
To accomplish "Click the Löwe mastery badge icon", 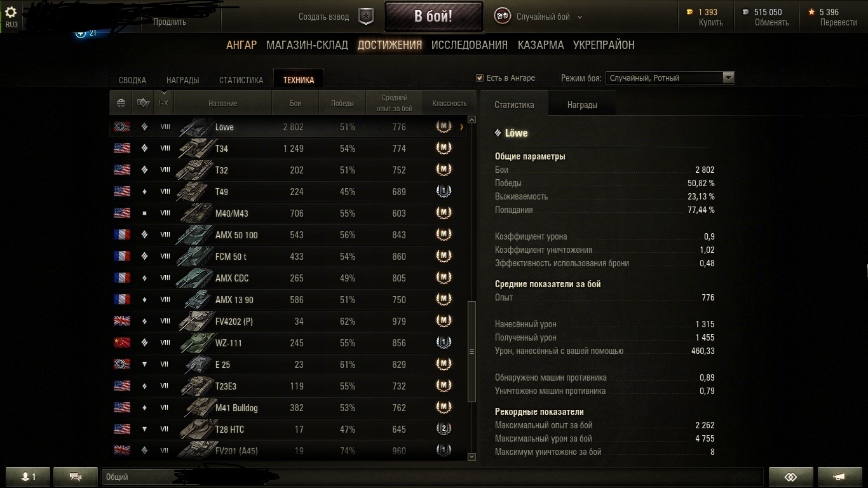I will coord(444,127).
